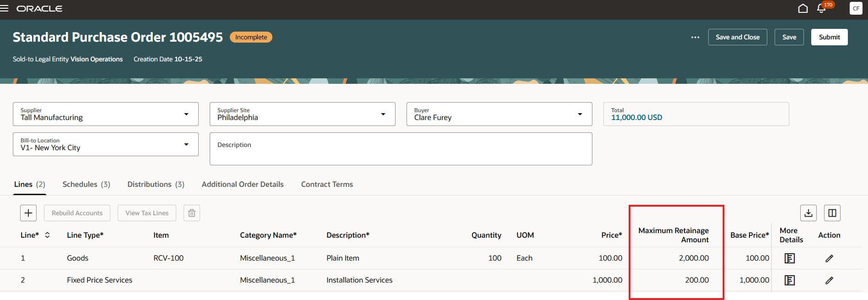868x300 pixels.
Task: Switch to the Lines tab
Action: tap(30, 184)
